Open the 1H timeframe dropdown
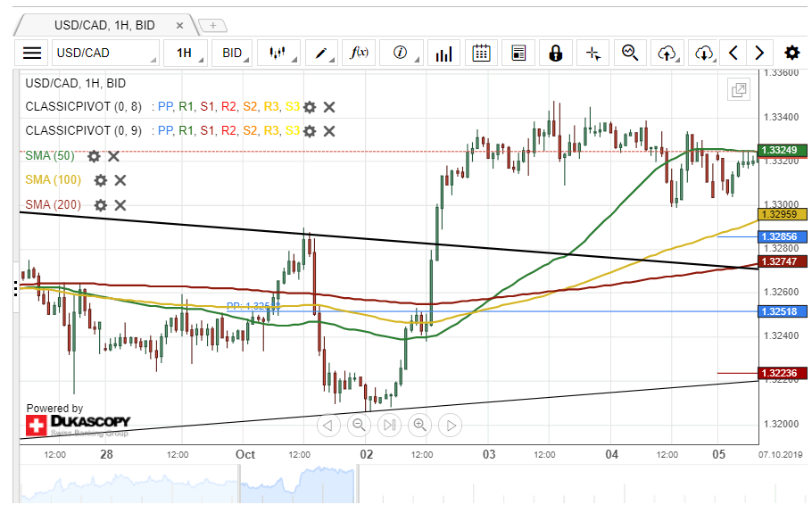 tap(186, 53)
